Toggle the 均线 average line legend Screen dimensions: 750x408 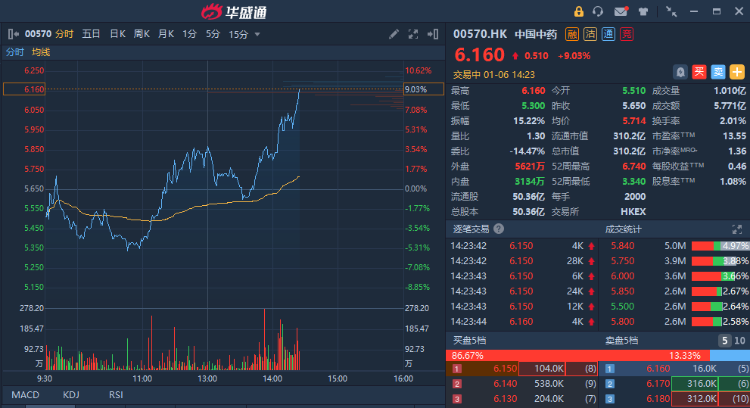tap(41, 52)
